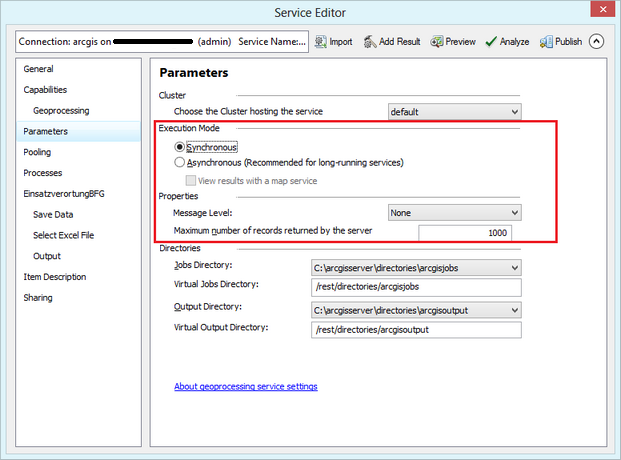Close the Service Editor window
Image resolution: width=621 pixels, height=460 pixels.
[603, 9]
